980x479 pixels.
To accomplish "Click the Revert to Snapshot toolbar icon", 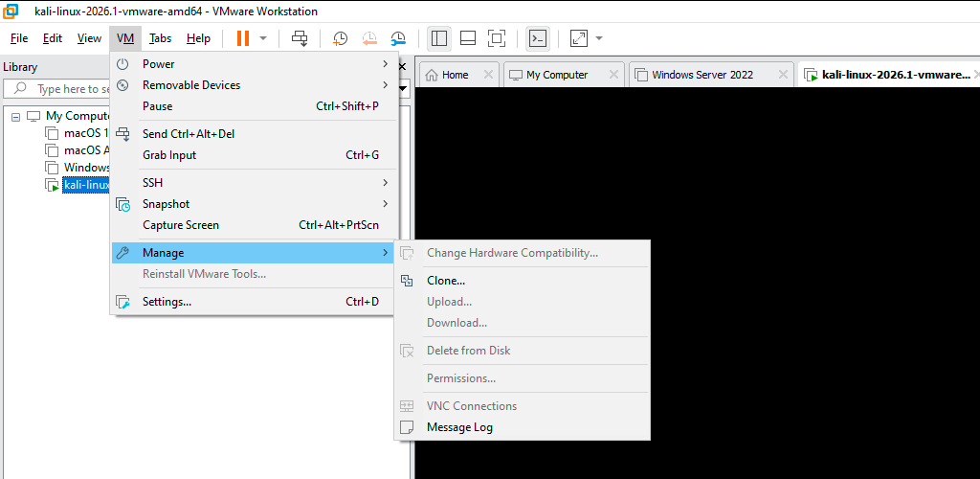I will point(369,38).
